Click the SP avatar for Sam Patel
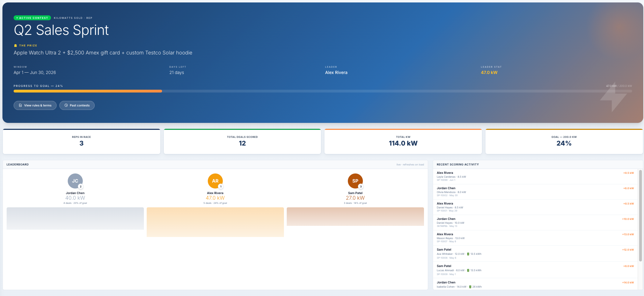The height and width of the screenshot is (296, 644). (355, 181)
